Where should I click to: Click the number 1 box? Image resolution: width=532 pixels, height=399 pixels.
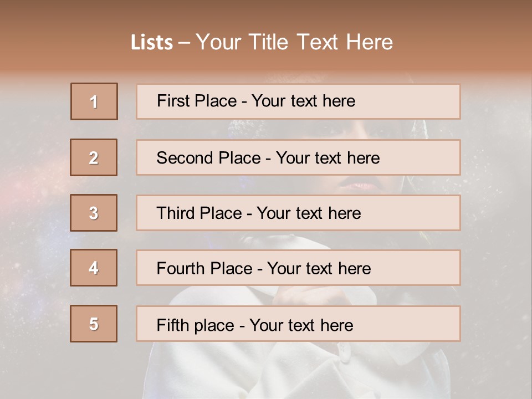(94, 101)
